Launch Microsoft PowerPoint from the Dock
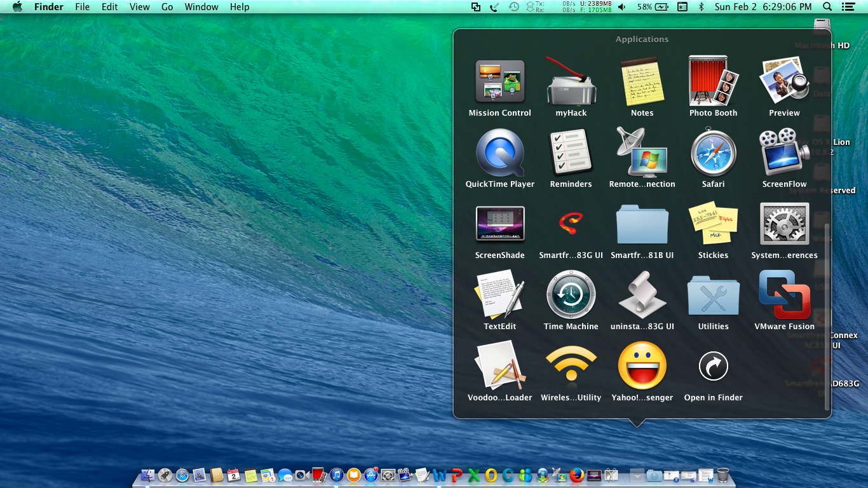 tap(457, 475)
